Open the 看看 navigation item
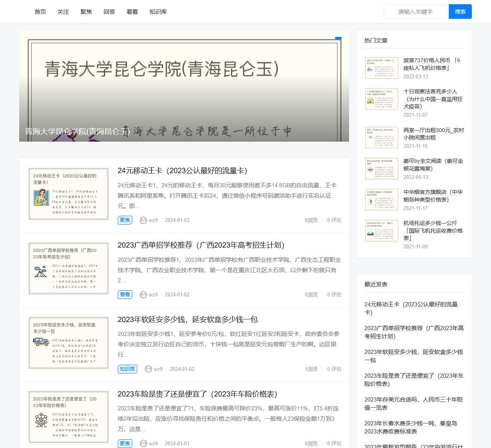 (132, 12)
